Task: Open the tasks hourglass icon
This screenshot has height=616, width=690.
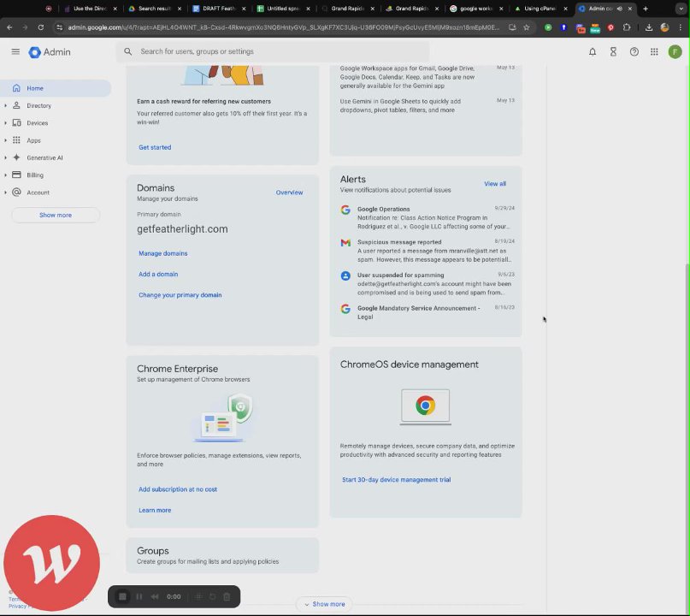Action: 613,52
